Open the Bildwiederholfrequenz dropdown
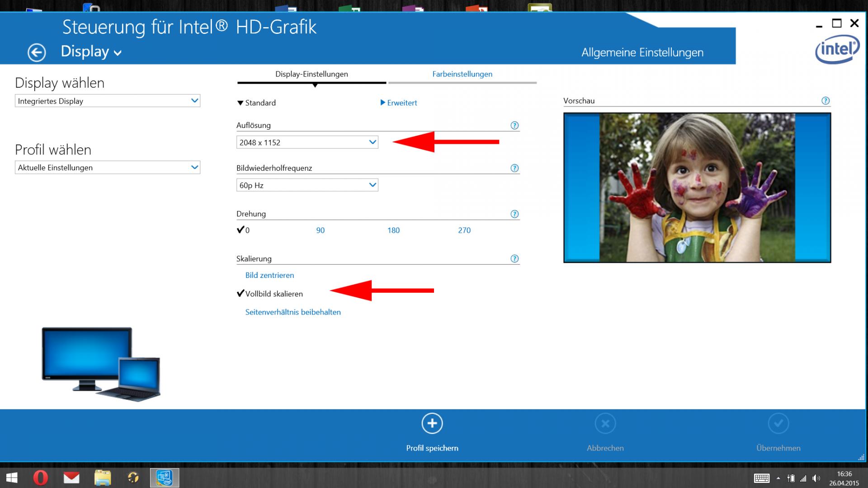This screenshot has height=488, width=868. click(x=307, y=185)
